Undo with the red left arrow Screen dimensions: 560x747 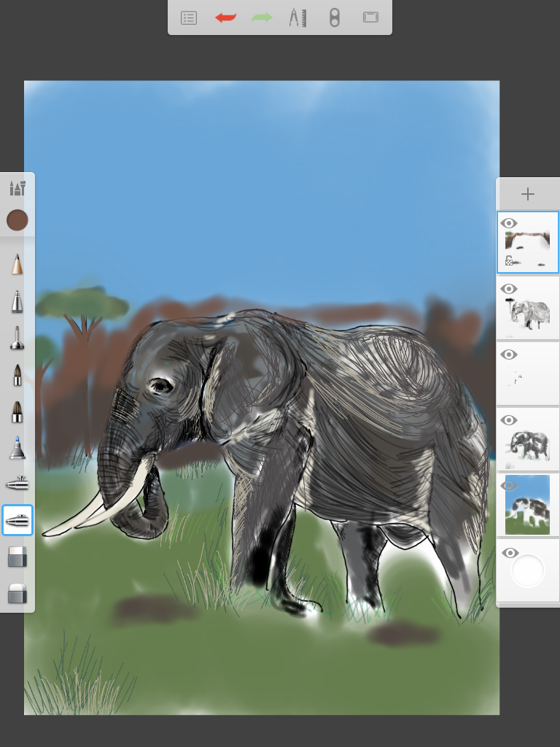point(226,18)
